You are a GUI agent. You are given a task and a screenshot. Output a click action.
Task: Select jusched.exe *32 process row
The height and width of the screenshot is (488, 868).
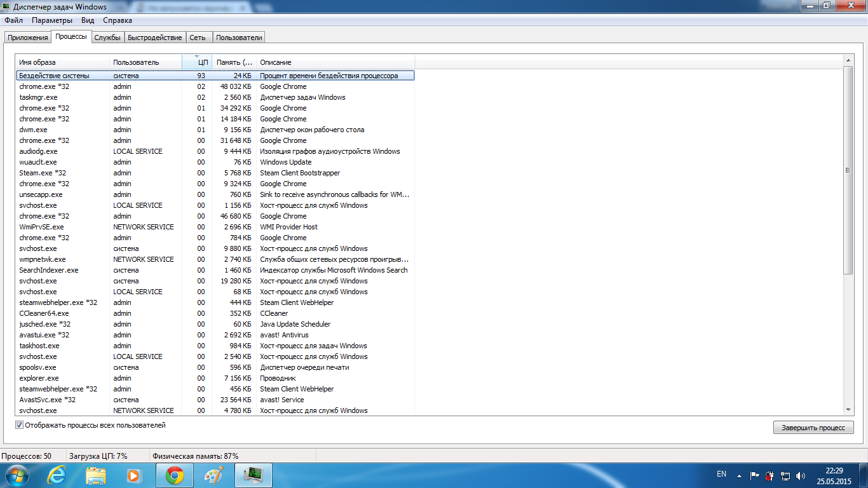pos(215,324)
